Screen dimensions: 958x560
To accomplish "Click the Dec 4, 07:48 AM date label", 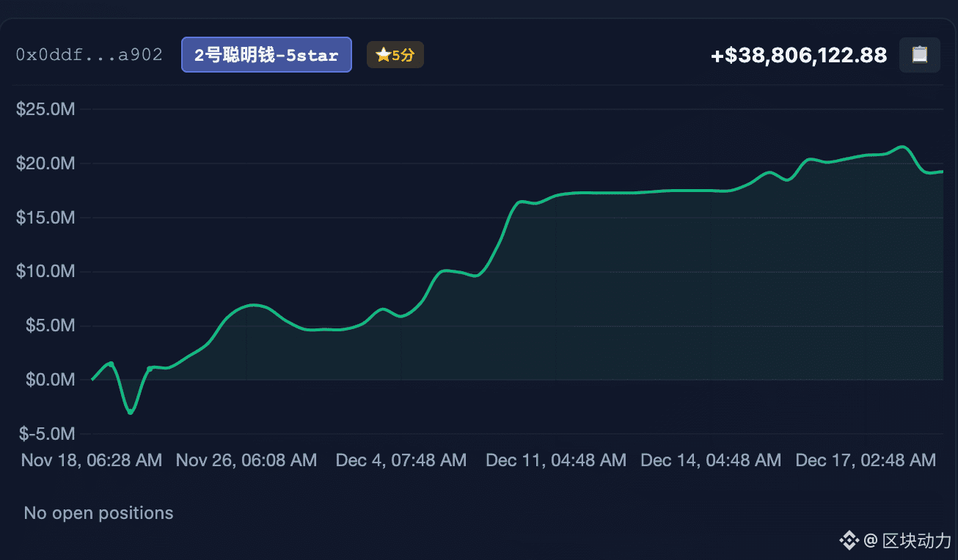I will (x=401, y=460).
